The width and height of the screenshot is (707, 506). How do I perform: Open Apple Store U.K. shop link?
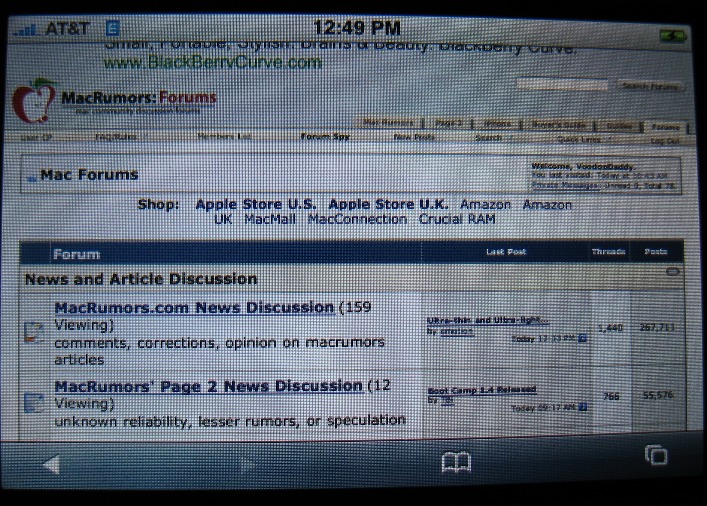pyautogui.click(x=388, y=204)
